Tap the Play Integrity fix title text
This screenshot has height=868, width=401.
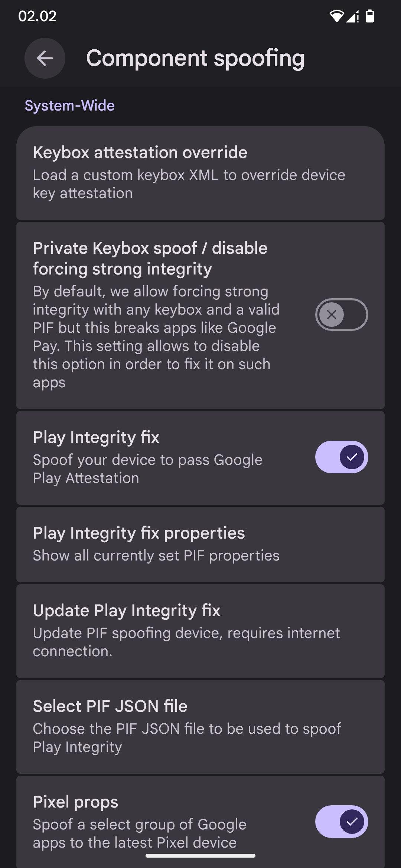tap(96, 437)
